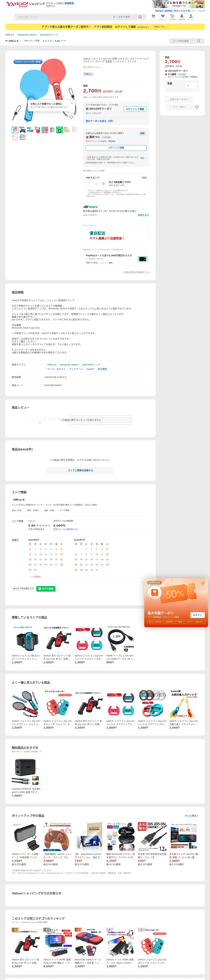Close the half-price coupon popup

[203, 583]
